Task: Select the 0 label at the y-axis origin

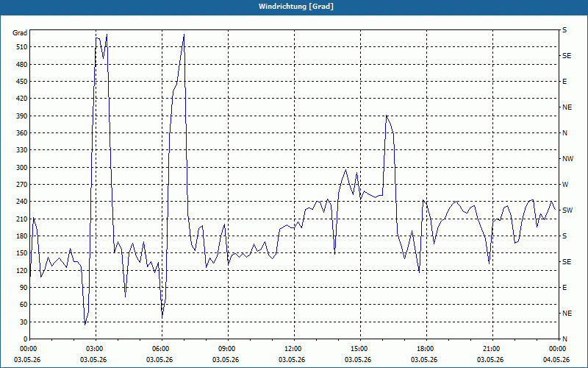Action: 25,339
